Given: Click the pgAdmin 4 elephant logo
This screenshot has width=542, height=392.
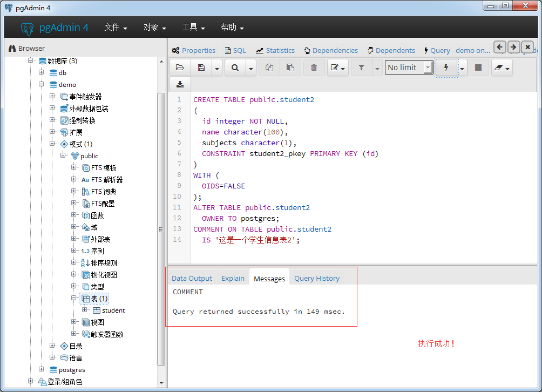Looking at the screenshot, I should coord(28,28).
